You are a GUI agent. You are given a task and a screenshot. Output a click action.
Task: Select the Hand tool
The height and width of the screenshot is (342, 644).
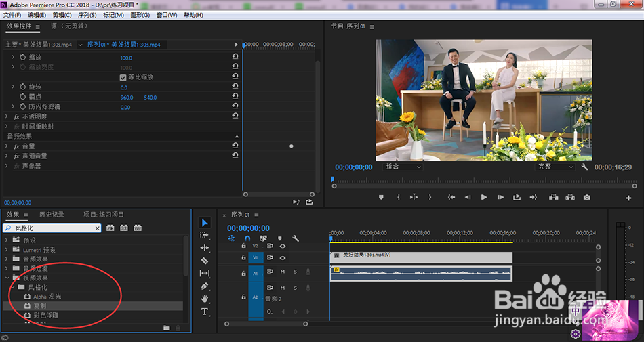tap(205, 299)
